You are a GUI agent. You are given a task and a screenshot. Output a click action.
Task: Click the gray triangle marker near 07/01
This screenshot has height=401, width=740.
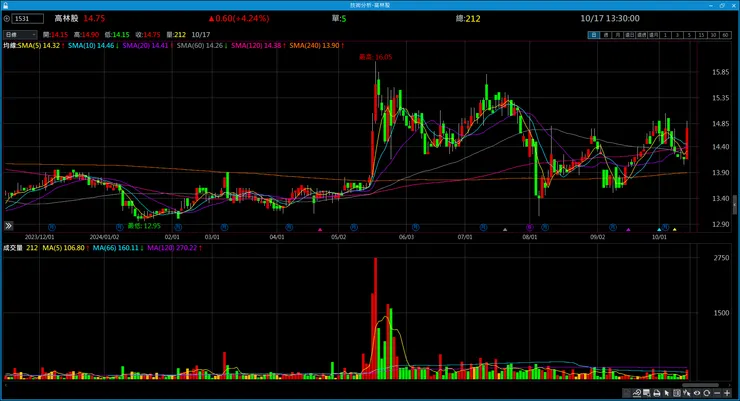coord(505,230)
